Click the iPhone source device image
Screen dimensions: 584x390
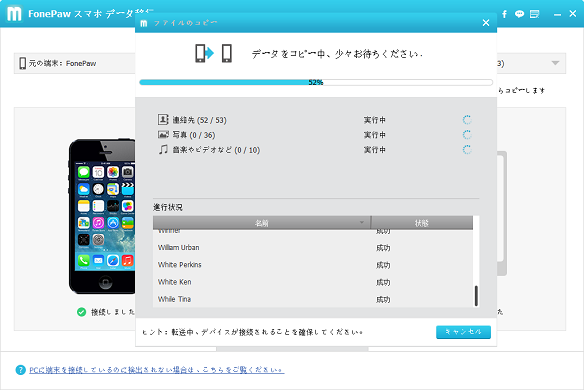click(102, 216)
